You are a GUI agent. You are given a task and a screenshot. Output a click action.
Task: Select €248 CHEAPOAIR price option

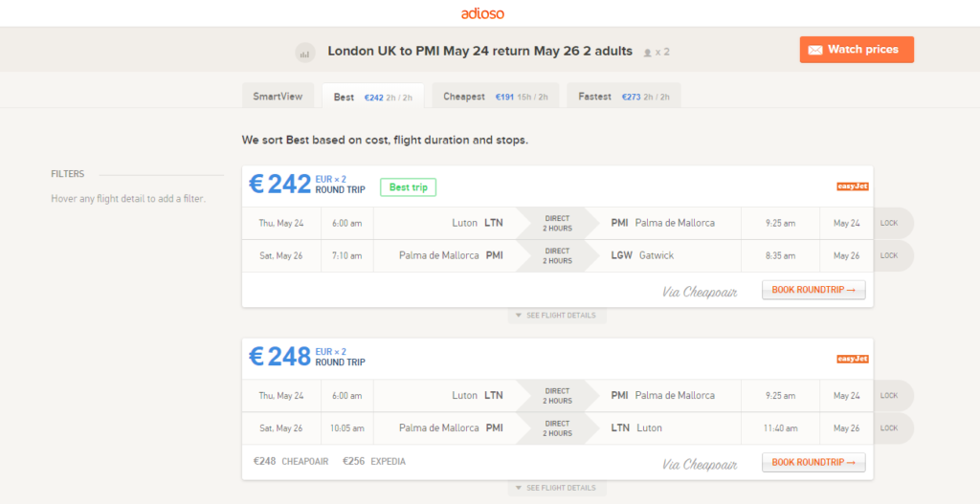290,462
